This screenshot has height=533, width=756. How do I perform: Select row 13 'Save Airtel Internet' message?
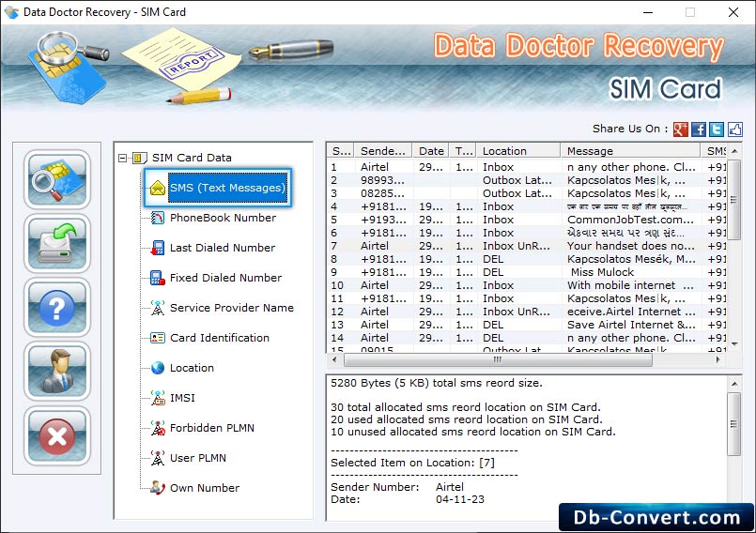(x=527, y=325)
